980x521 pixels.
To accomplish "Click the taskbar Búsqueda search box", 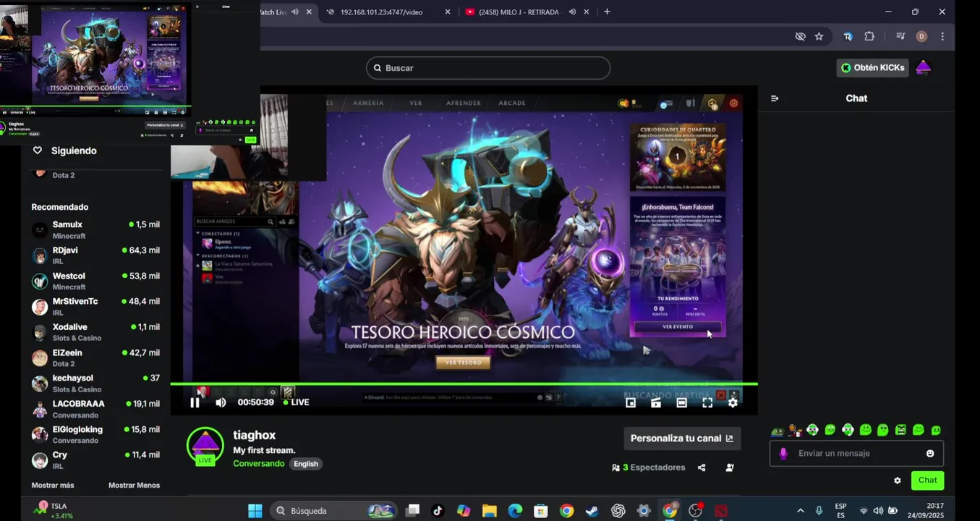I will tap(335, 511).
